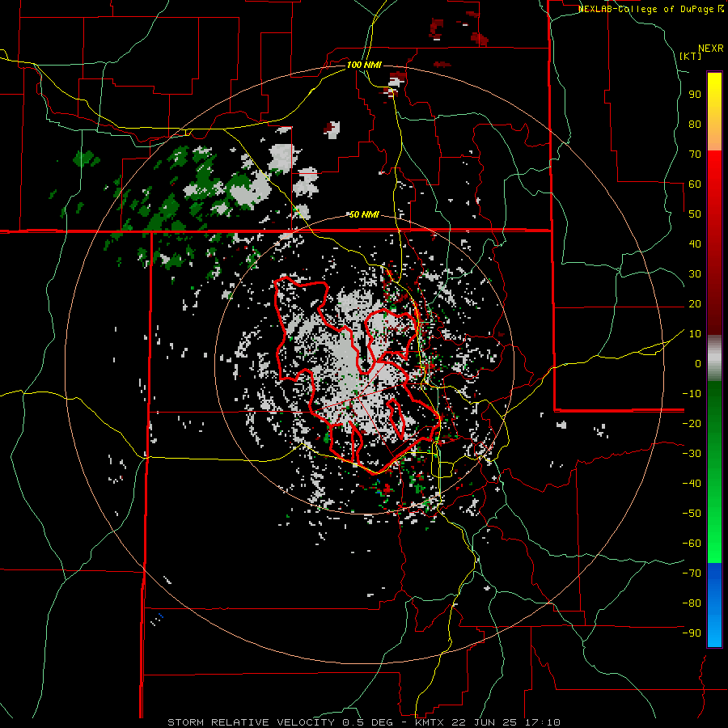Select the 40 value on velocity scale
Image resolution: width=728 pixels, height=728 pixels.
(x=695, y=244)
